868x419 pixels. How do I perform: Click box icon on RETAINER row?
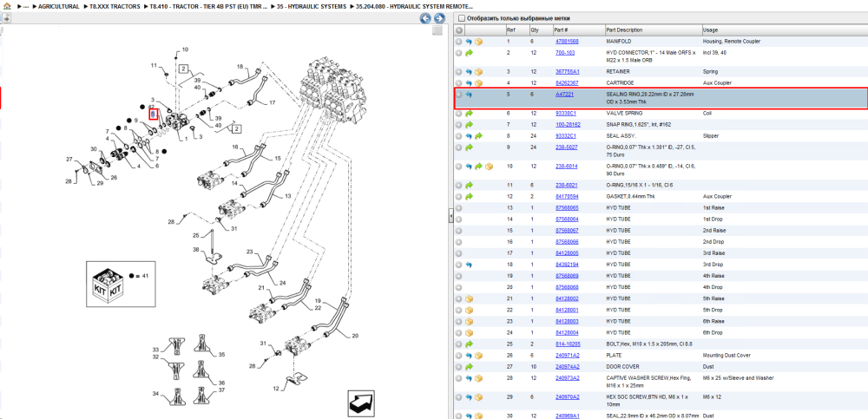[479, 72]
